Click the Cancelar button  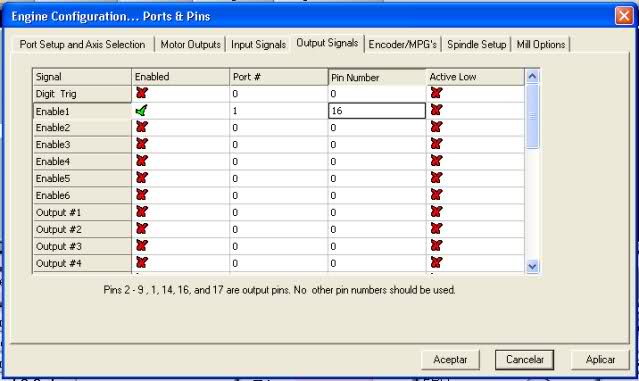point(524,360)
